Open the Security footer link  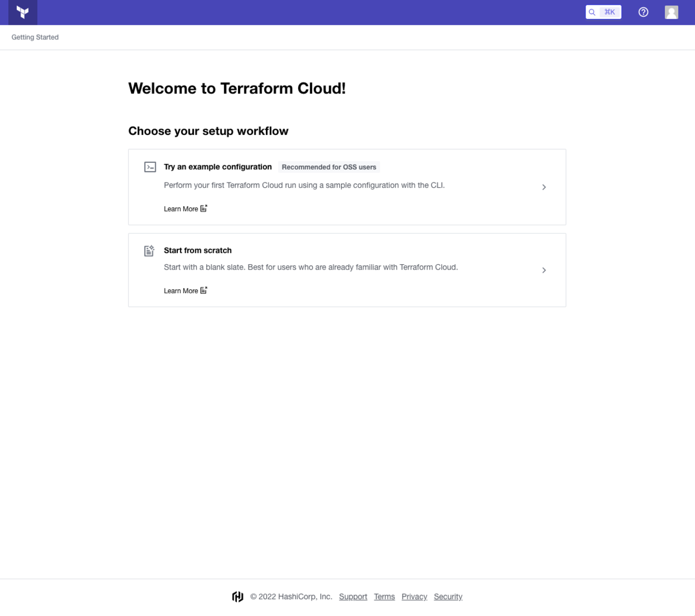(448, 597)
